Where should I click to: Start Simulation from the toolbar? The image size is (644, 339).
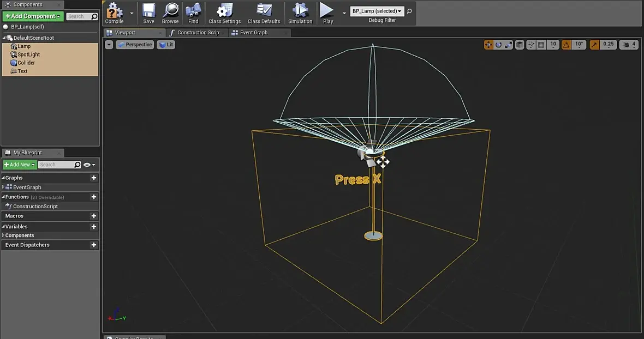pos(300,13)
